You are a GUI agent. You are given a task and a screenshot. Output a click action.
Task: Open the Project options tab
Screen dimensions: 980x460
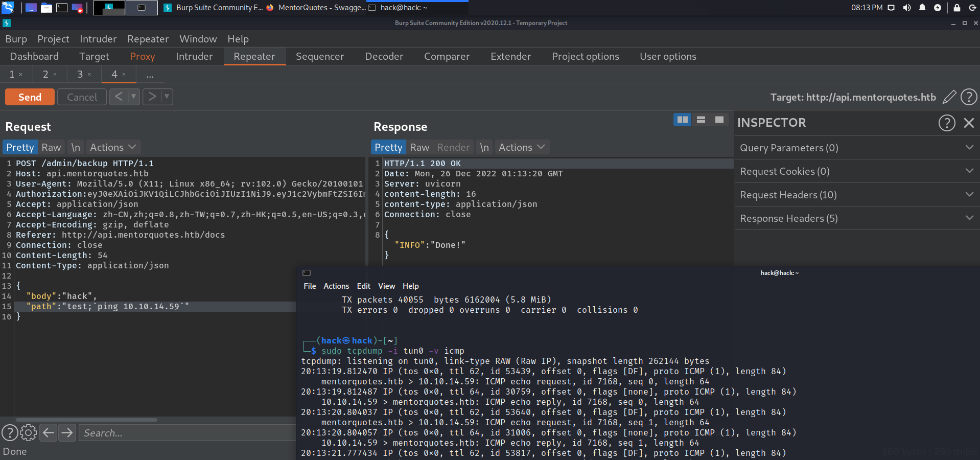[x=586, y=56]
